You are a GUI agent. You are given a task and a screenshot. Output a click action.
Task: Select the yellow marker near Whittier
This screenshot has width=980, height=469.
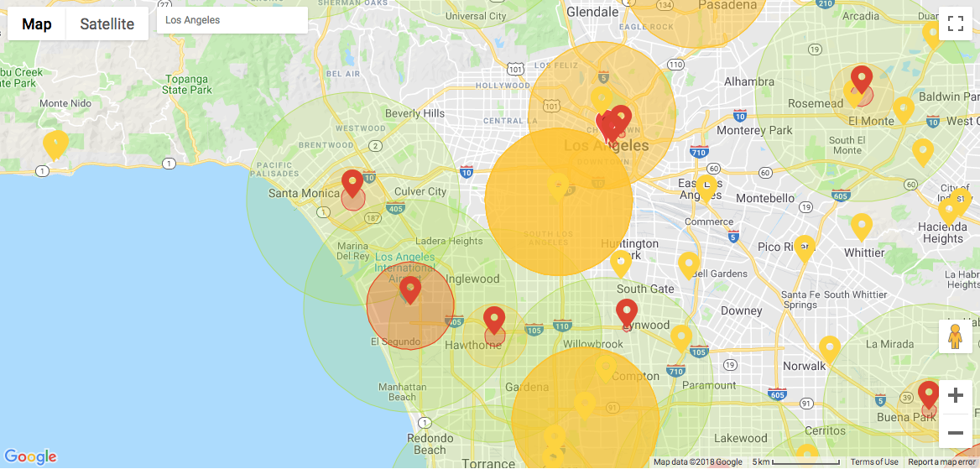[862, 226]
